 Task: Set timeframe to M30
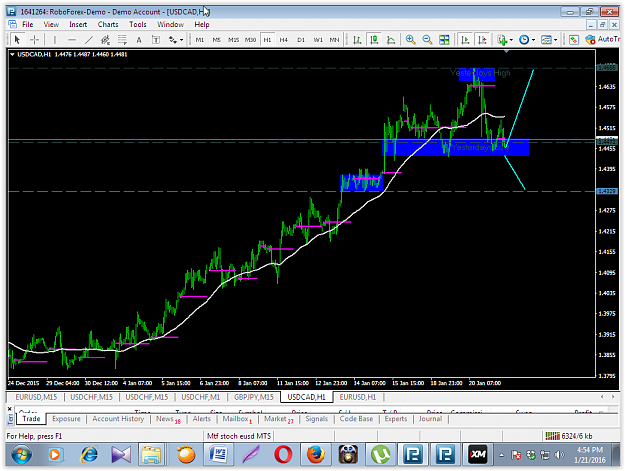pos(250,40)
